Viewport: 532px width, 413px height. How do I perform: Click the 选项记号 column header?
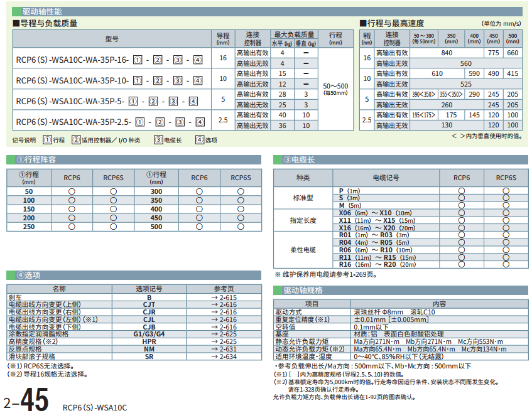tap(149, 289)
